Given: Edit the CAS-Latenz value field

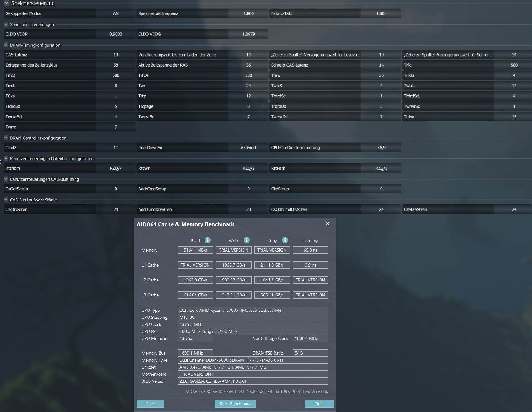Looking at the screenshot, I should (x=116, y=55).
